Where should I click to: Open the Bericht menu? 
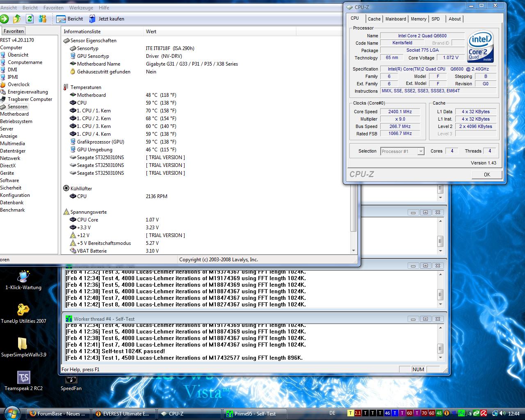tap(30, 7)
